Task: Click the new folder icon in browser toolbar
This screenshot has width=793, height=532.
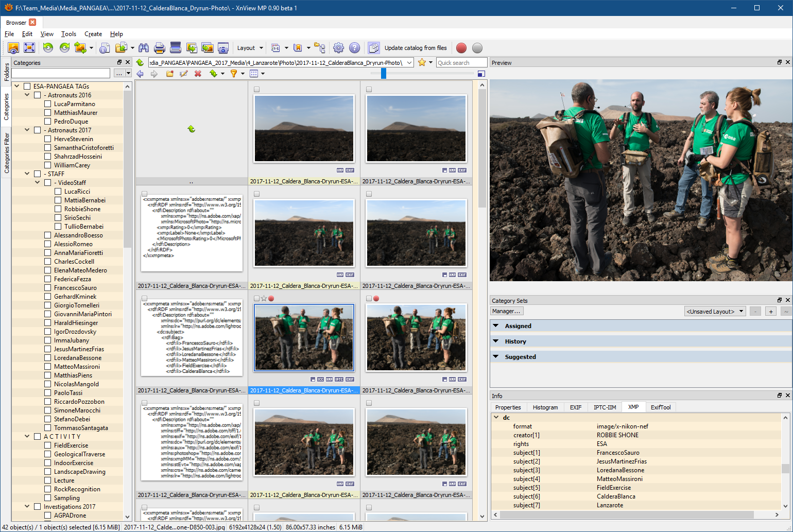Action: pos(169,74)
